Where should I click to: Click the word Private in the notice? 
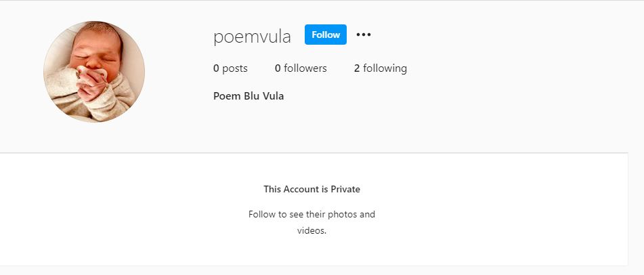pos(345,189)
